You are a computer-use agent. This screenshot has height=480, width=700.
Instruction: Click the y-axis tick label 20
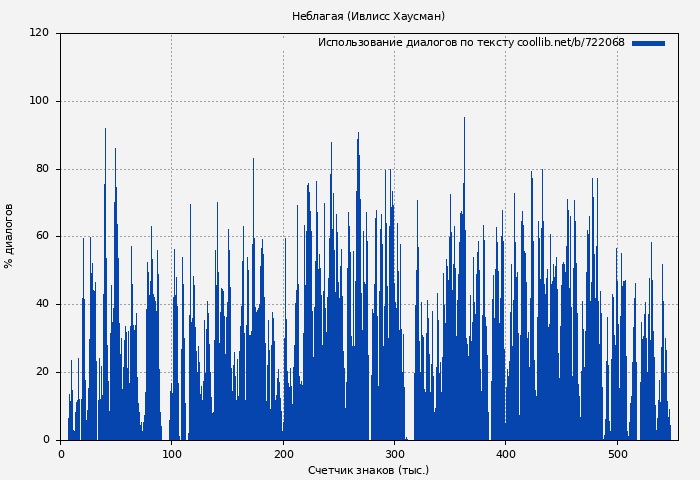pyautogui.click(x=42, y=372)
